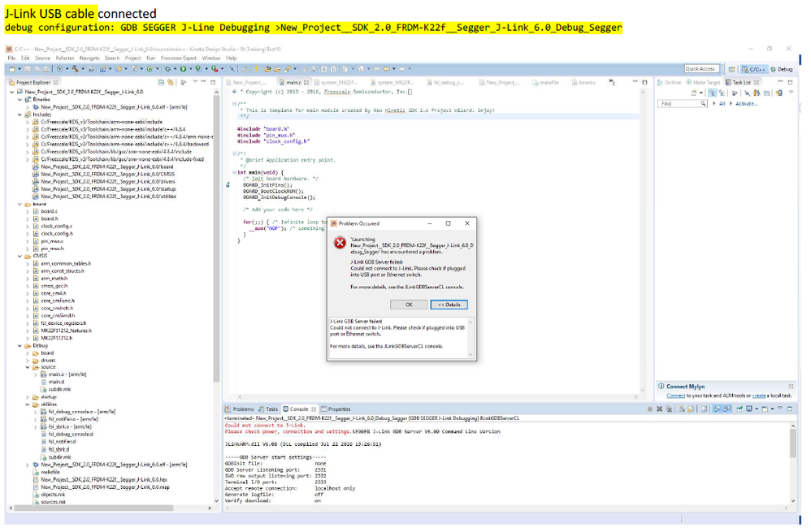
Task: Minimize the Project Explorer view
Action: (x=203, y=82)
